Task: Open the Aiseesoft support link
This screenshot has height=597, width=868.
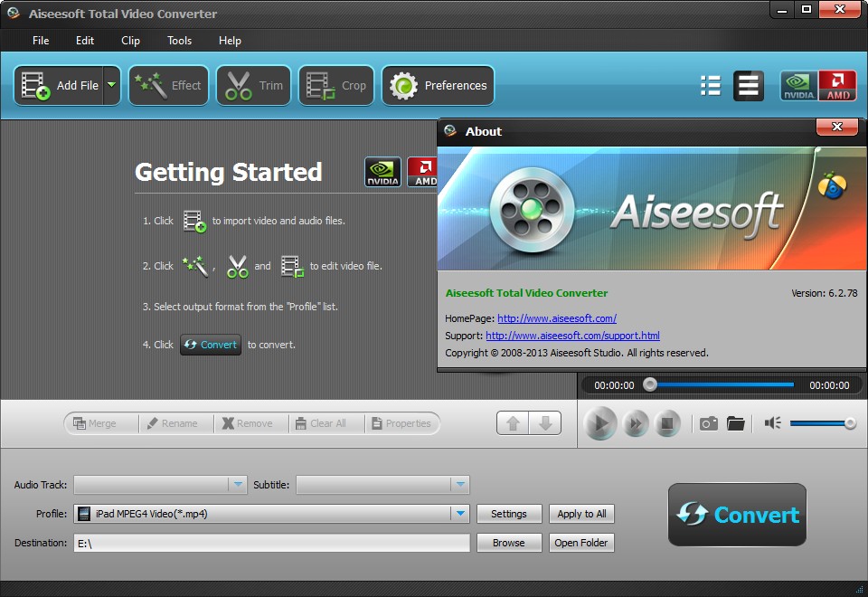Action: point(572,336)
